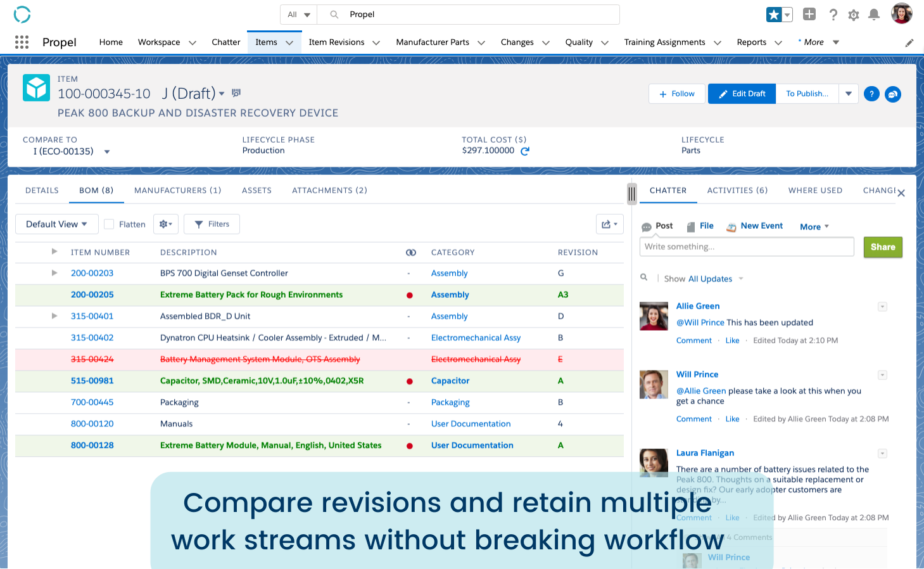Screen dimensions: 924x569
Task: Open more actions dropdown beside To Publish
Action: coord(849,94)
